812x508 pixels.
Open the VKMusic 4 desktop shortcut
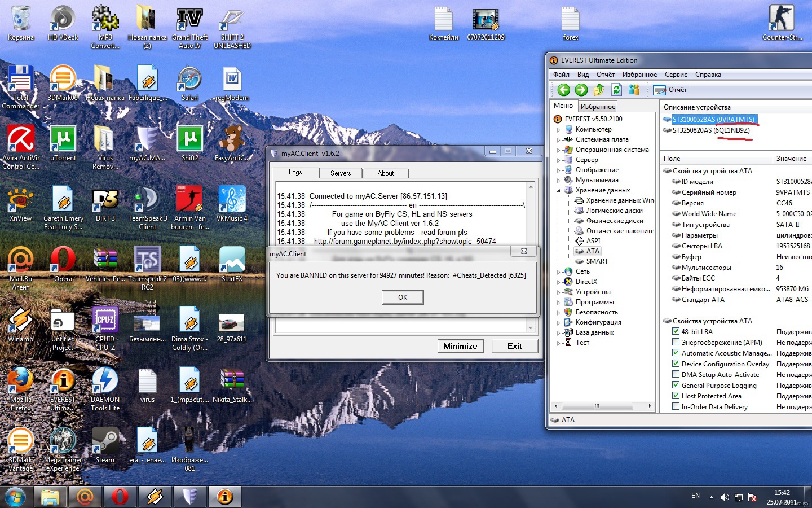pyautogui.click(x=232, y=204)
